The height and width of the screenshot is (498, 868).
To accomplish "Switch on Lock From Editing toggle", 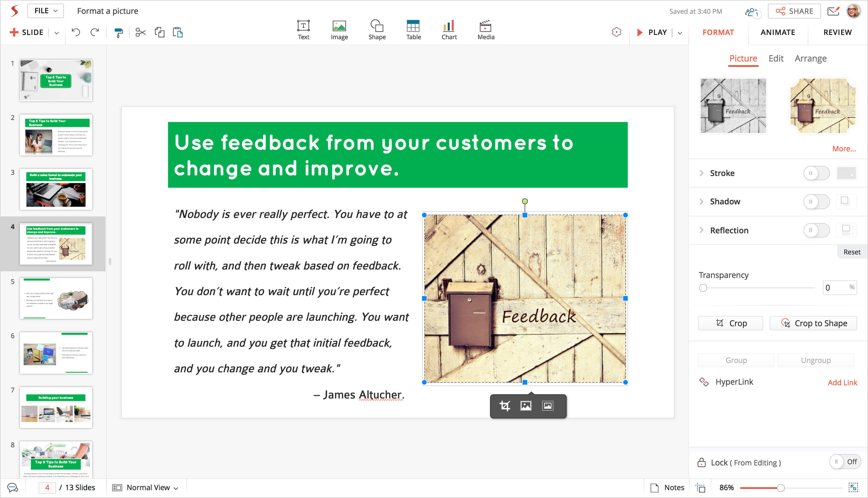I will point(844,462).
